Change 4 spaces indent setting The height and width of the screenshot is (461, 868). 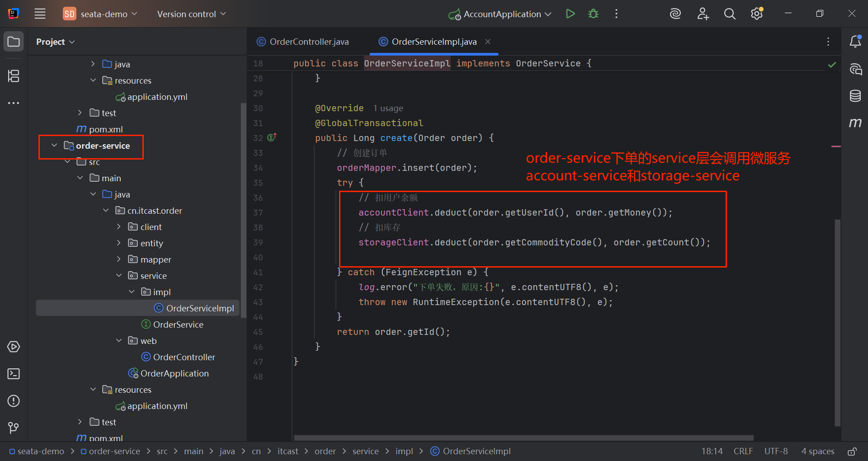point(818,451)
